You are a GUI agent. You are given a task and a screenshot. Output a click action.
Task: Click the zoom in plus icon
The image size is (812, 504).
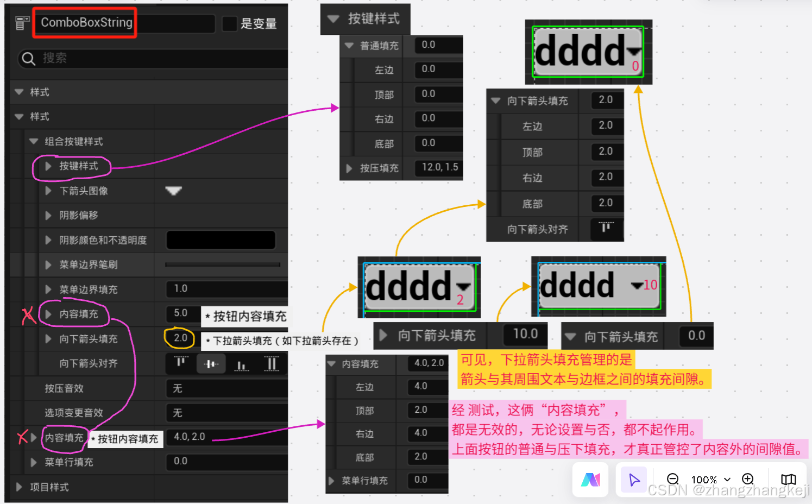point(748,480)
